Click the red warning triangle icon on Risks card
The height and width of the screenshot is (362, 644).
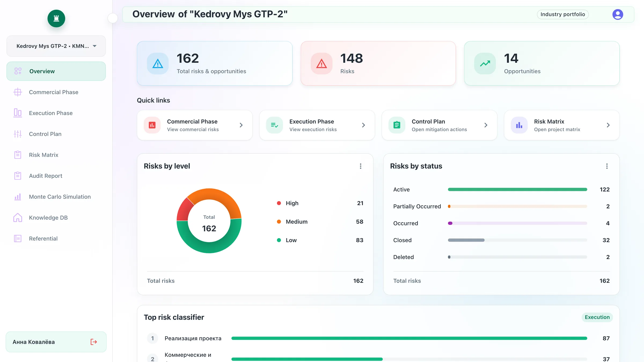tap(321, 64)
